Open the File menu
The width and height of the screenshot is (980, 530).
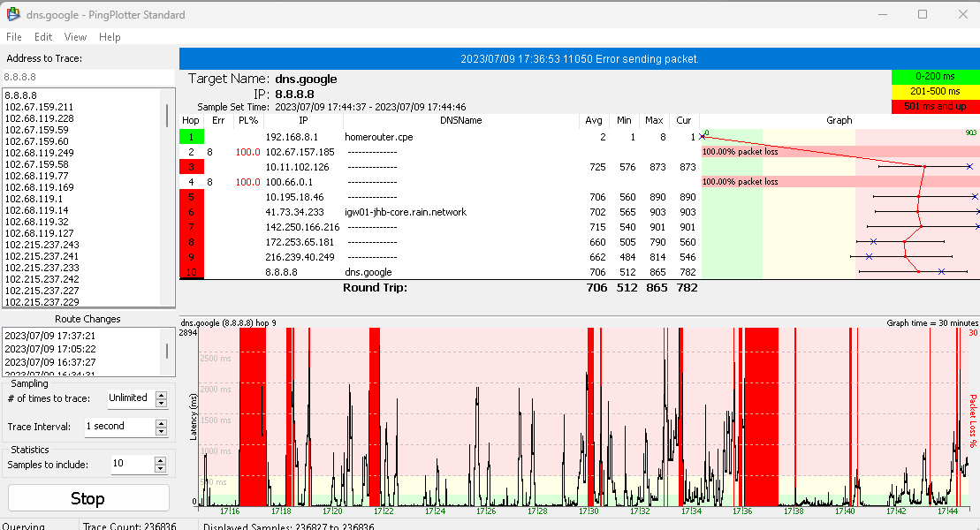tap(14, 37)
